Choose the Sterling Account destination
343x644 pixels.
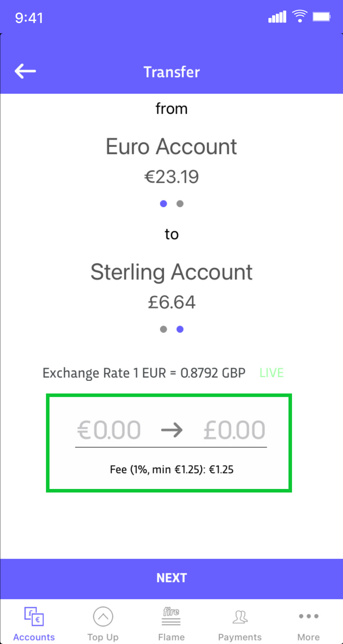coord(171,272)
